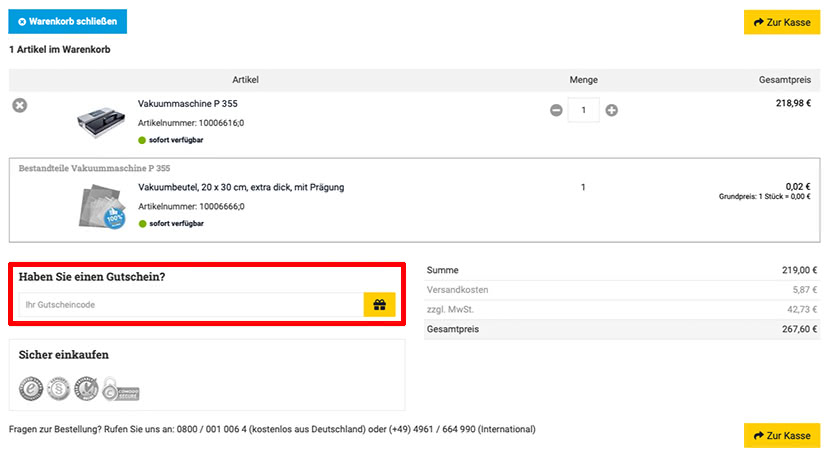The image size is (828, 452).
Task: Remove Vakuummaschine P 355 with the X icon
Action: pyautogui.click(x=20, y=106)
